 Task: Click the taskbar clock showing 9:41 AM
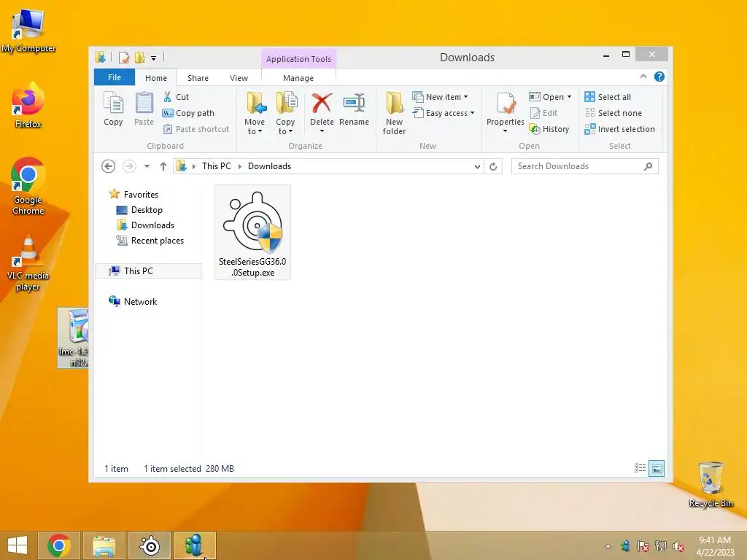[715, 546]
